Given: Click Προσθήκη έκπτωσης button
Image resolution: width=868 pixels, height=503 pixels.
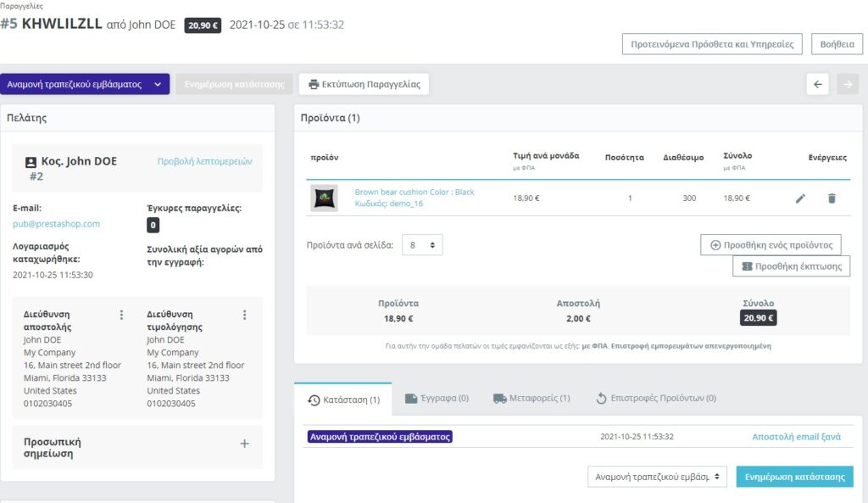Looking at the screenshot, I should click(791, 266).
